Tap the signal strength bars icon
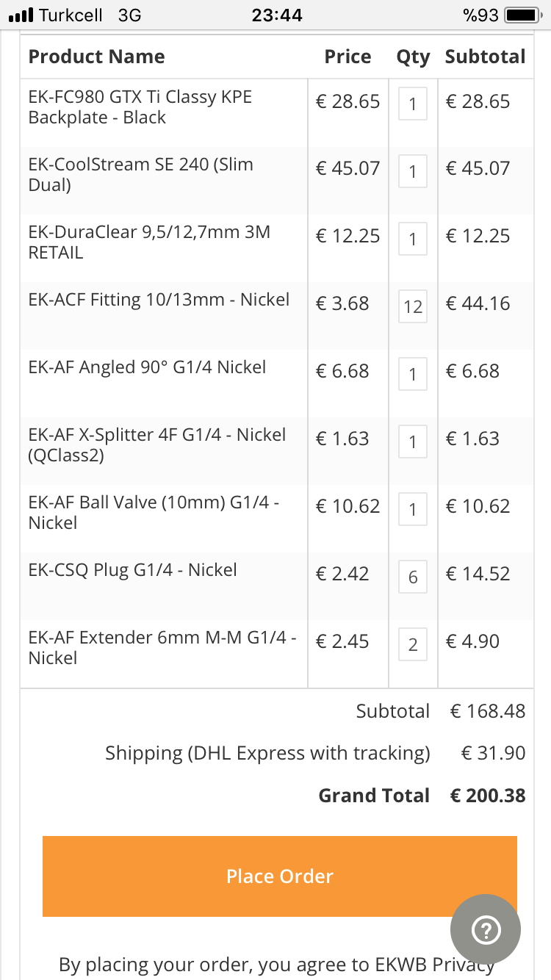The image size is (551, 980). click(x=21, y=15)
